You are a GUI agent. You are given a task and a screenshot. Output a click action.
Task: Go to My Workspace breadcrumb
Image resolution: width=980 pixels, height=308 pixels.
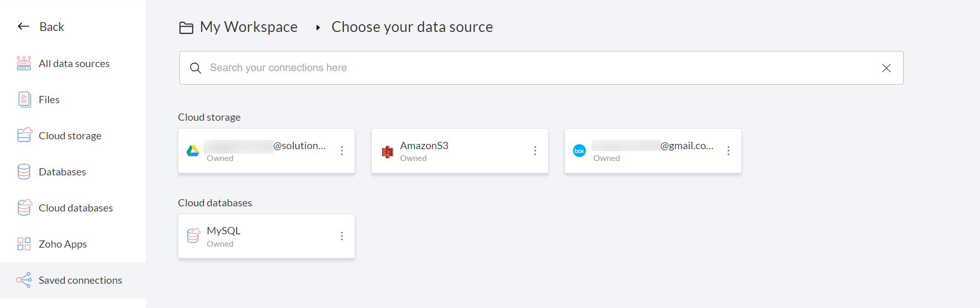(248, 27)
